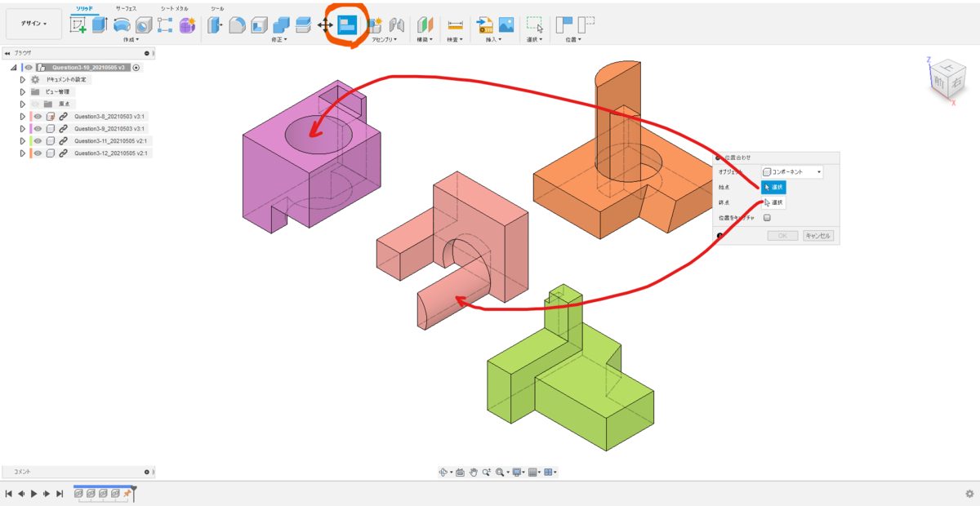Switch to the Surface (サーフェス) tab
Viewport: 980px width, 506px height.
coord(126,8)
